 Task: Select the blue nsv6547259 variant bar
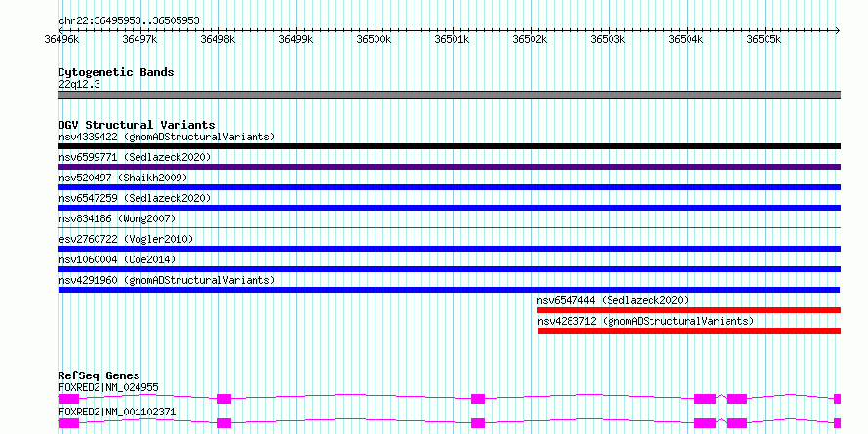click(x=449, y=208)
